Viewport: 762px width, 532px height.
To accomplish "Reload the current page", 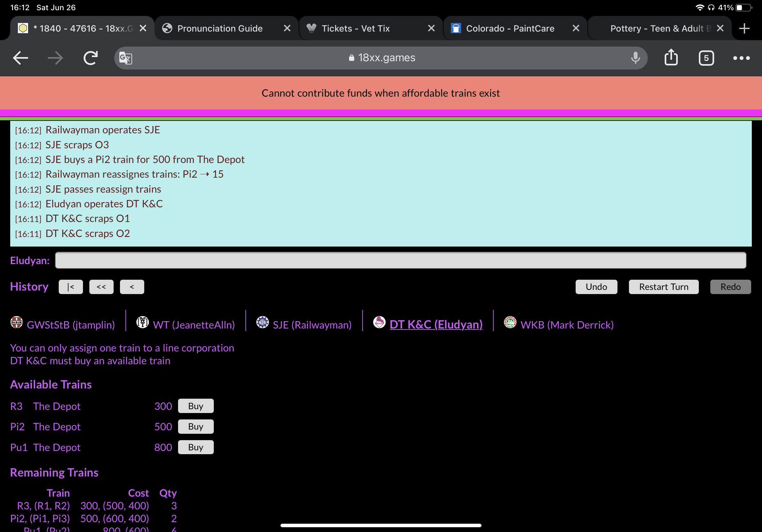I will 91,58.
